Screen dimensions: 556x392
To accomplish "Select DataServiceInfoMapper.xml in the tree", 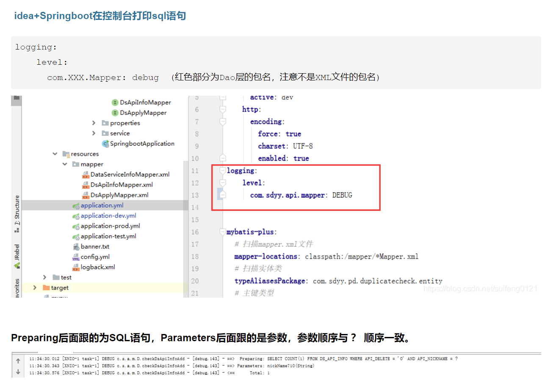I will click(x=130, y=174).
